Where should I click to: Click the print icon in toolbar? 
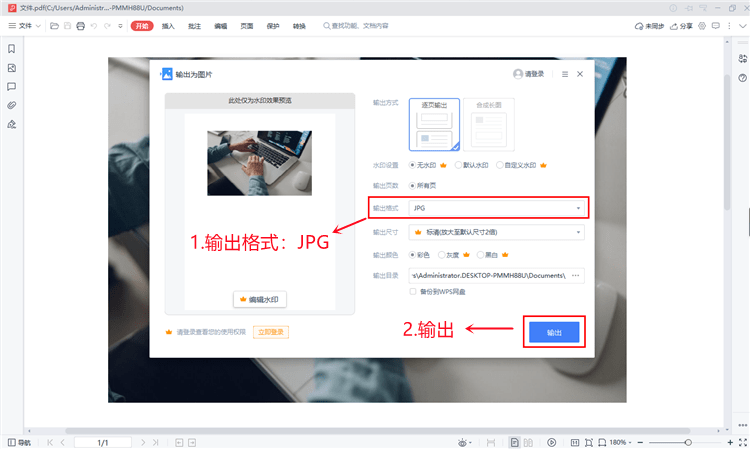click(80, 26)
